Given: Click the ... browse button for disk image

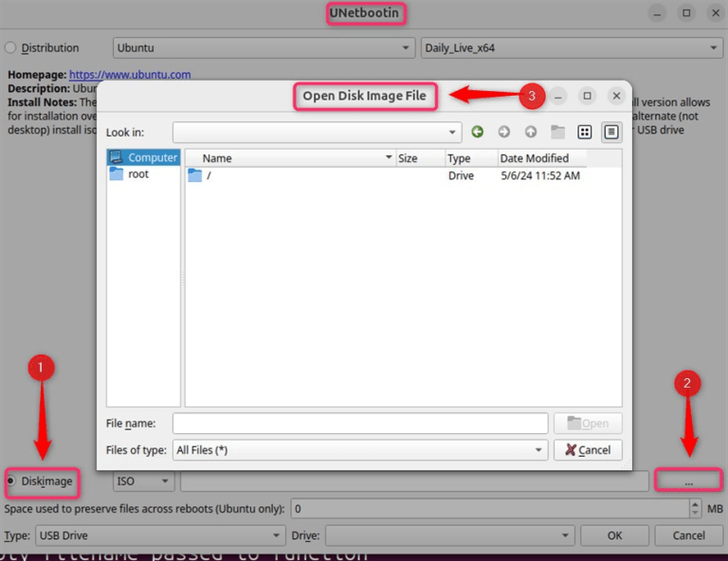Looking at the screenshot, I should pos(688,481).
